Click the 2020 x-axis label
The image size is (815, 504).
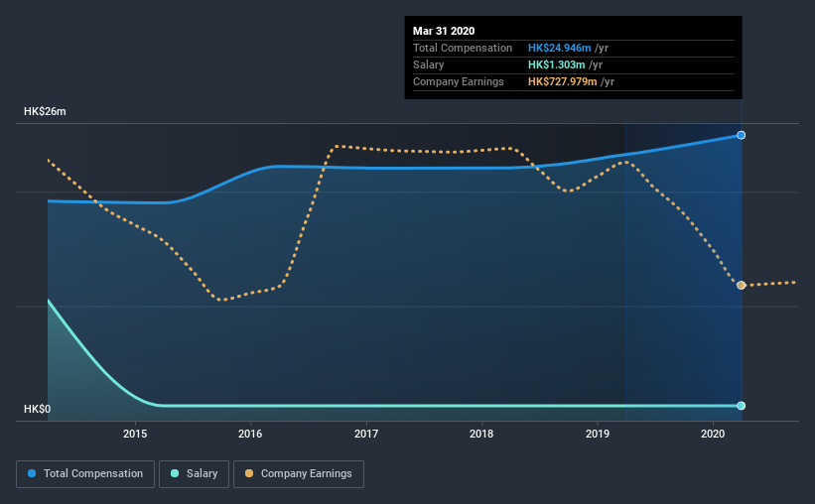click(713, 434)
